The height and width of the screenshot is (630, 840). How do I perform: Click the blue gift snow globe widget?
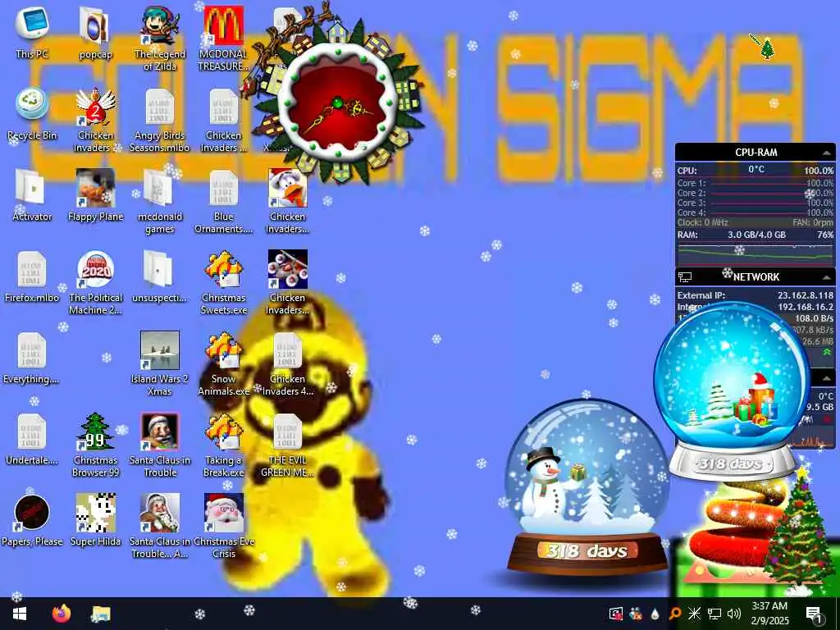pos(731,391)
